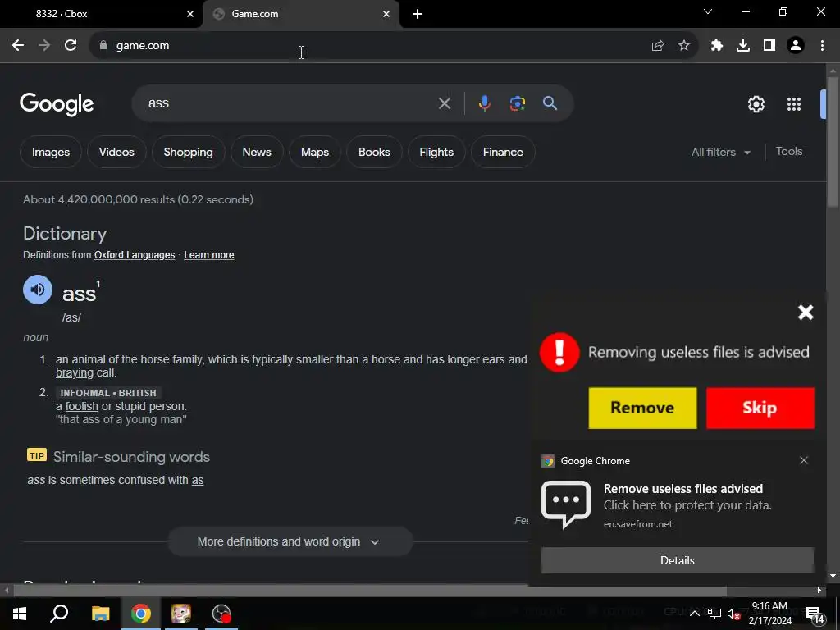
Task: Open the Windows notification center
Action: [815, 615]
